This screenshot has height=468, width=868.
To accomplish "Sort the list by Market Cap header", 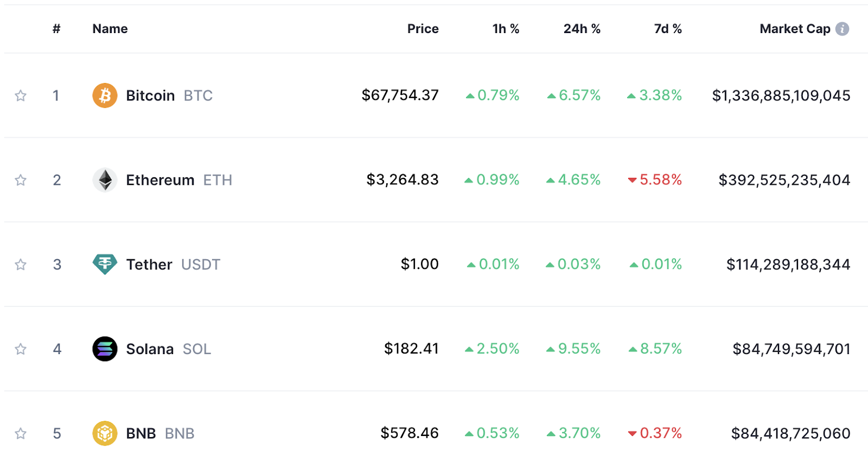I will tap(794, 29).
